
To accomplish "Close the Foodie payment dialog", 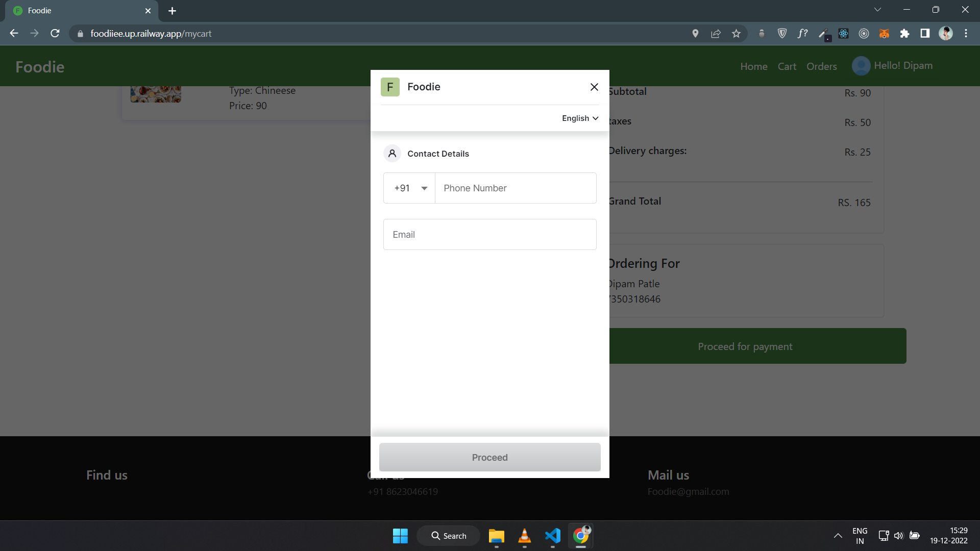I will pos(594,87).
